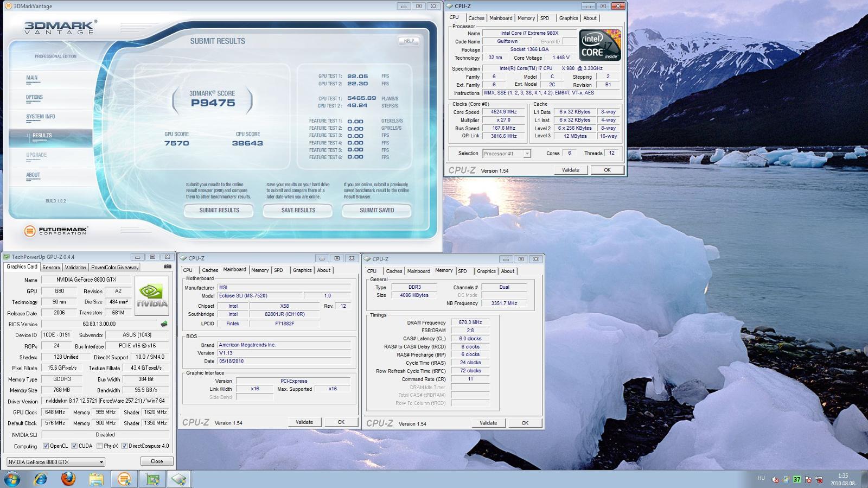The width and height of the screenshot is (868, 488).
Task: Click the P9475 3DMark score value
Action: [x=213, y=103]
